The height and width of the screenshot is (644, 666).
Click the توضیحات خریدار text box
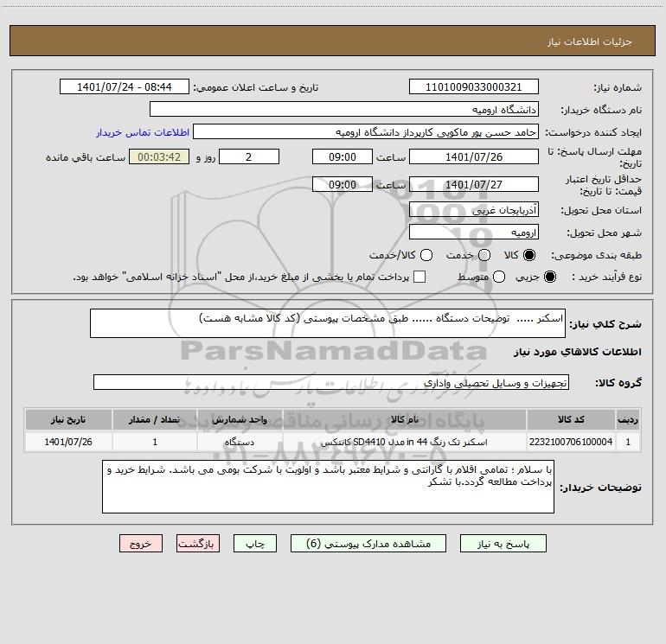328,487
